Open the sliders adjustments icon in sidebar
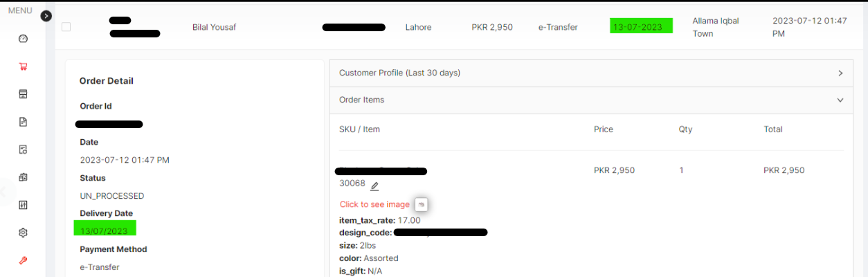868x277 pixels. coord(23,205)
